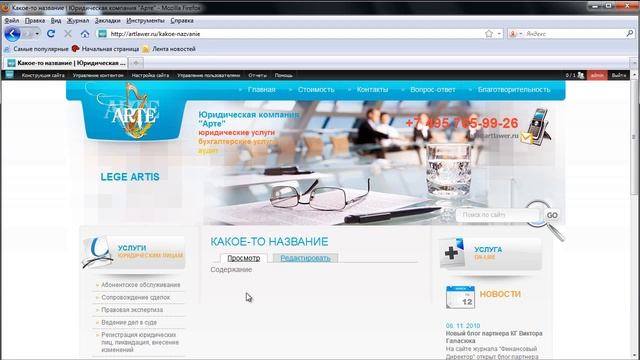Click the GO search button
Viewport: 640px width, 360px height.
click(552, 215)
